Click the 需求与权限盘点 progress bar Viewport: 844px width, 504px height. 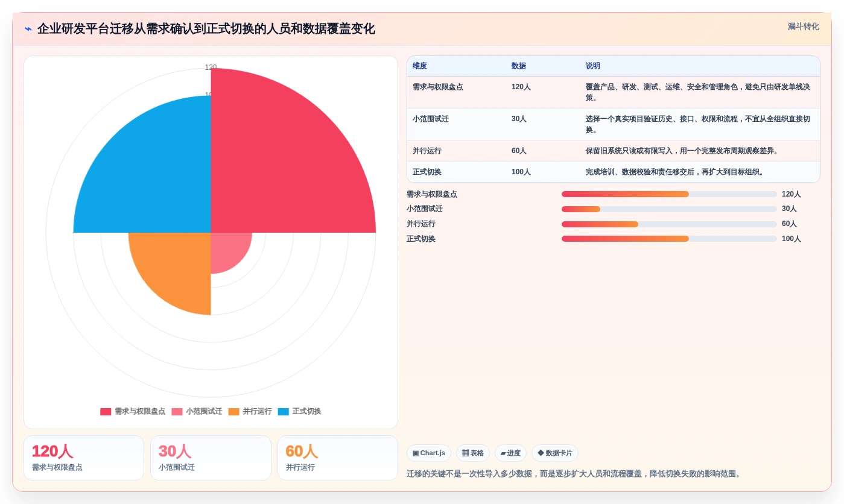669,194
